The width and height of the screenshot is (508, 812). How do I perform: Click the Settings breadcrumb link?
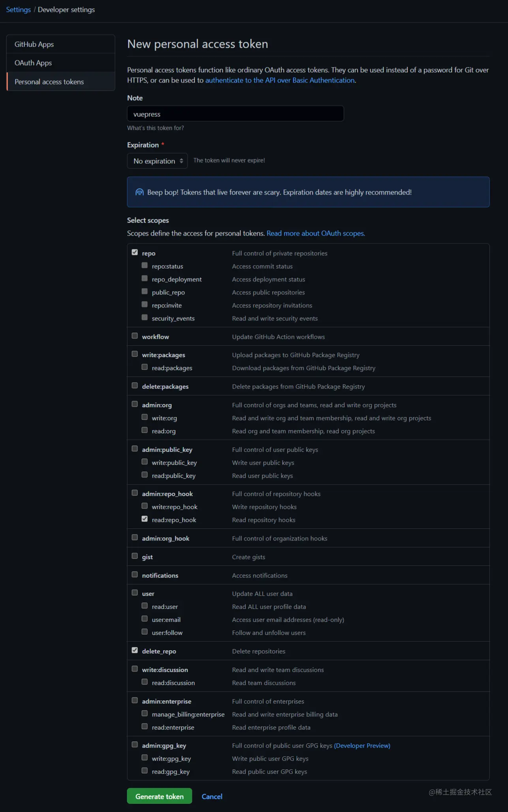[18, 9]
